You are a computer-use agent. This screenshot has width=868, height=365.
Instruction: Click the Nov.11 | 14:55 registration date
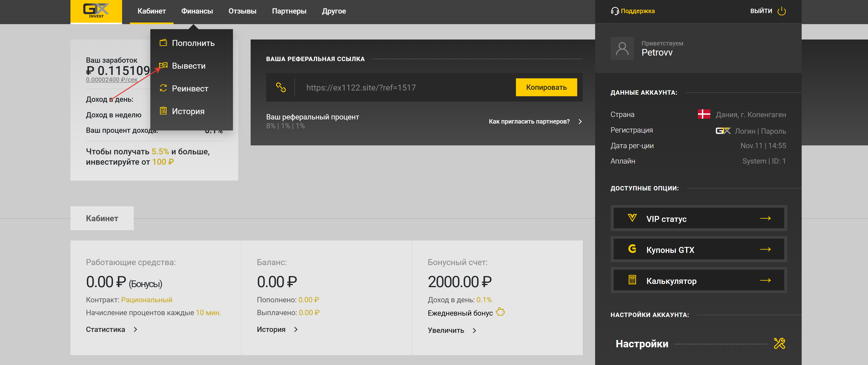click(x=763, y=146)
